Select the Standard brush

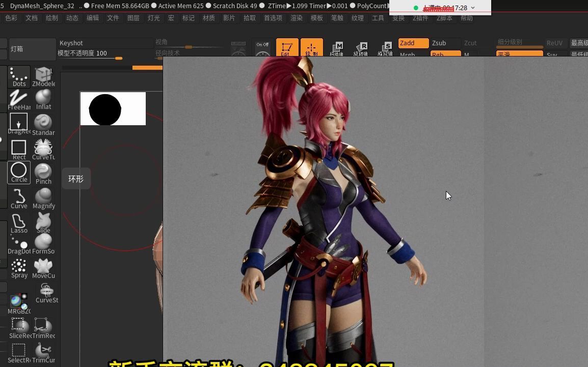tap(43, 122)
